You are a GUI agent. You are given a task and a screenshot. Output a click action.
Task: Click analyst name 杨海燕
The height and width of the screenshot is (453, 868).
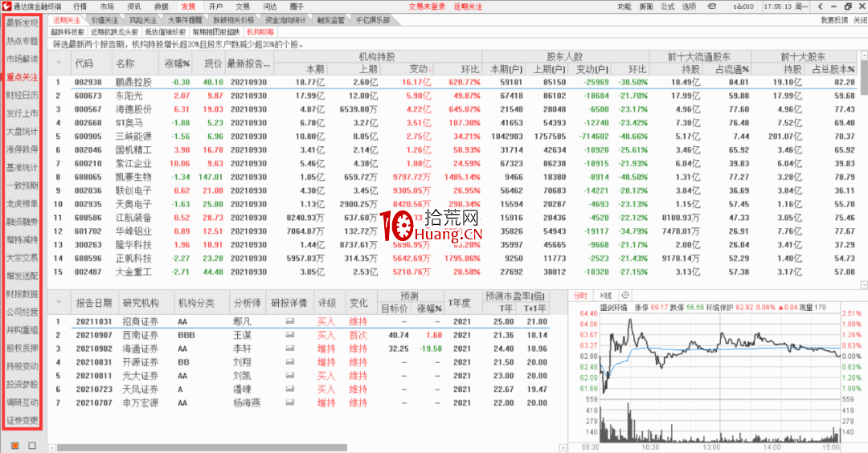[247, 402]
